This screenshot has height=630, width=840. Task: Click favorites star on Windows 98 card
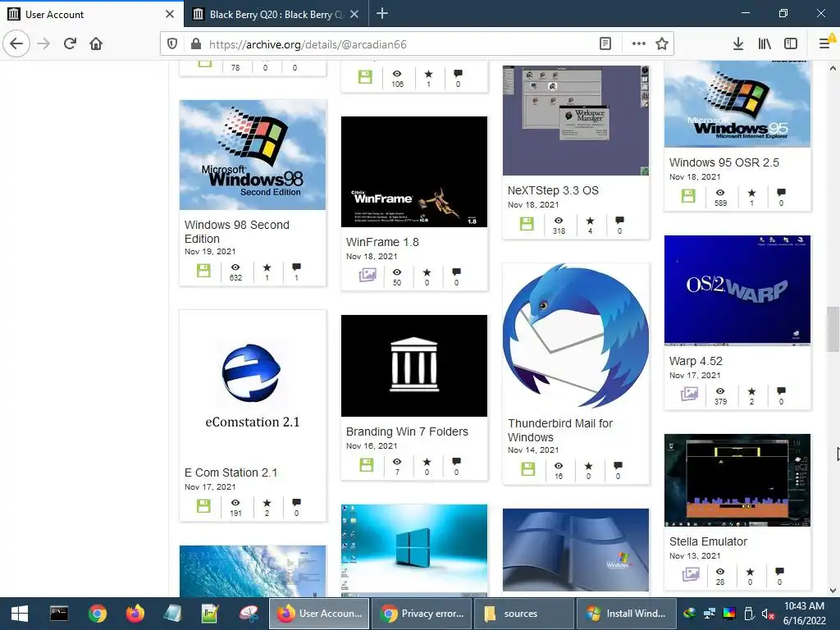(x=267, y=267)
